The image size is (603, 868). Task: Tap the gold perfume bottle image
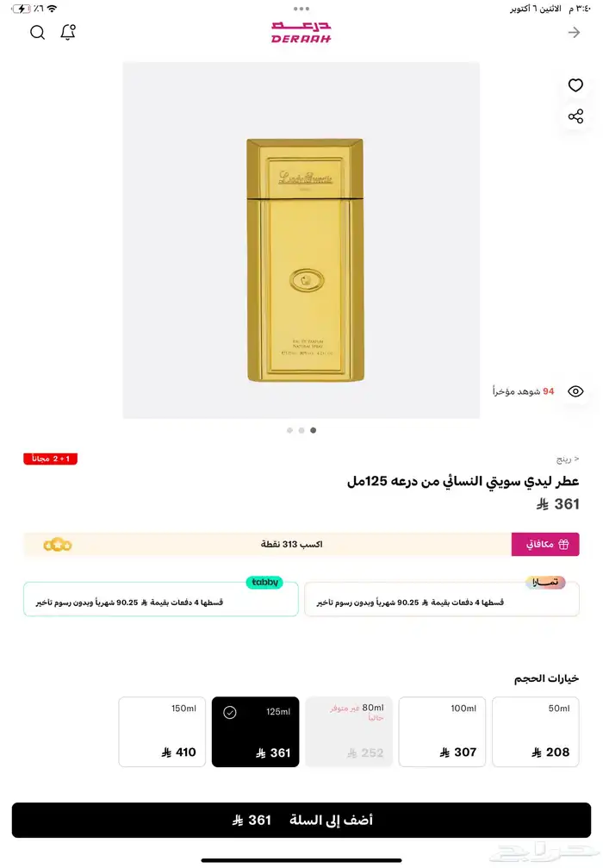coord(305,260)
